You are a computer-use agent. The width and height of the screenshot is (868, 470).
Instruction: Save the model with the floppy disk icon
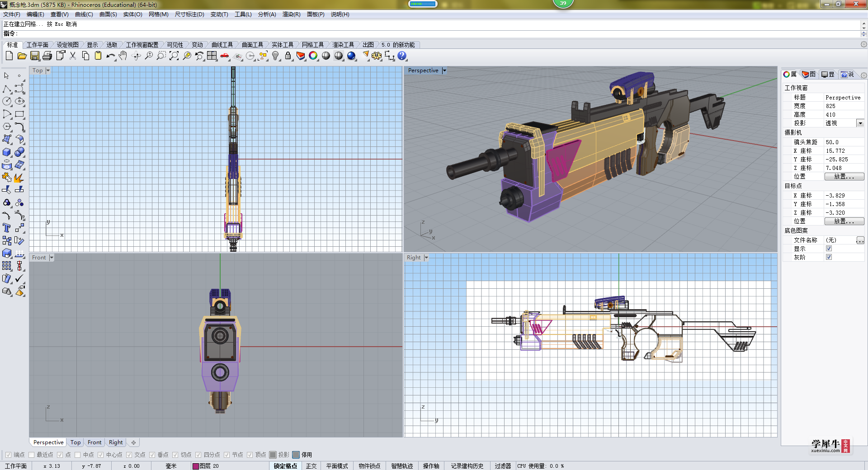34,56
